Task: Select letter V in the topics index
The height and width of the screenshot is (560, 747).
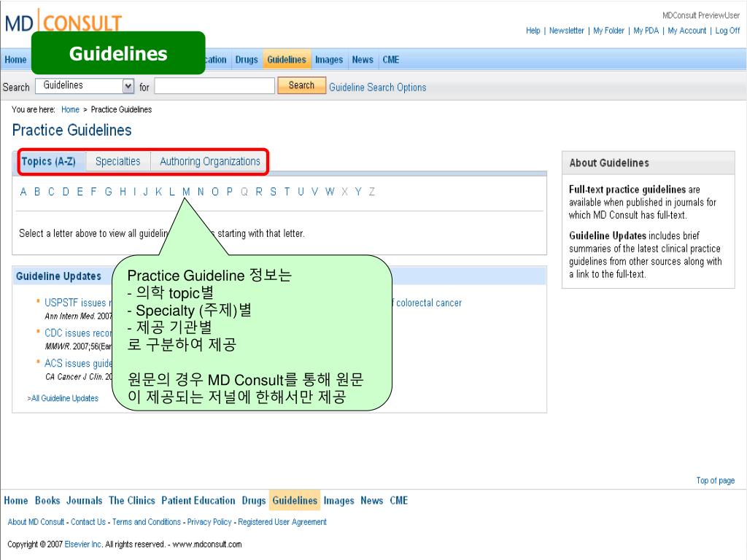Action: tap(314, 192)
